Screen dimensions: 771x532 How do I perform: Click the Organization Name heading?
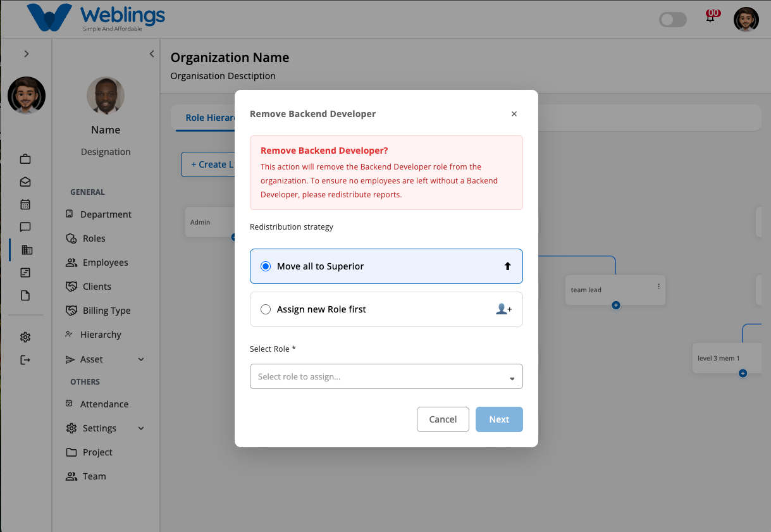pyautogui.click(x=230, y=58)
